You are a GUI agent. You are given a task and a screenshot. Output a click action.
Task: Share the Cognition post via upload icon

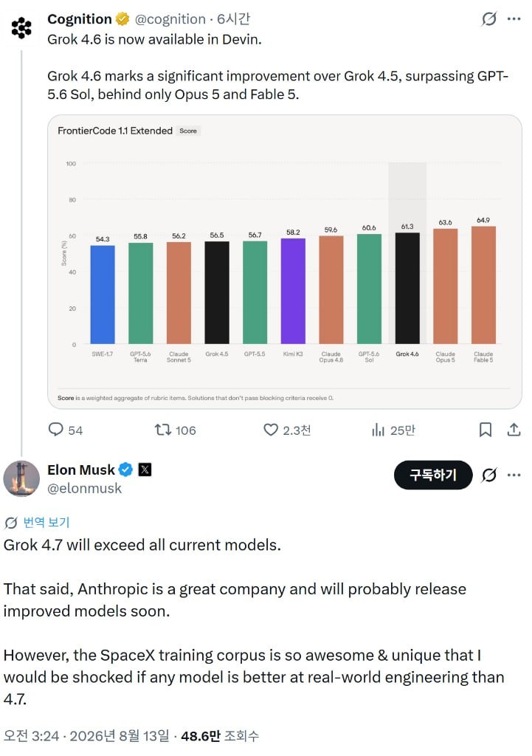point(514,429)
